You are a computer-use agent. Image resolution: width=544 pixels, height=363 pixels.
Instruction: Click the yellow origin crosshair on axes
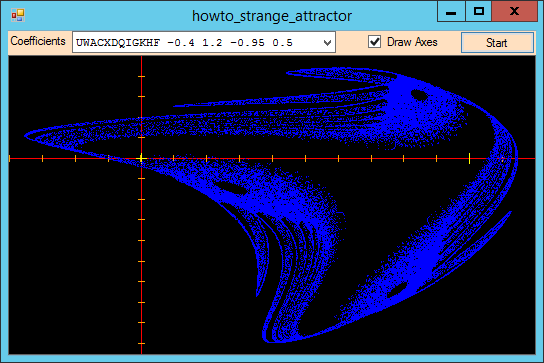[141, 159]
